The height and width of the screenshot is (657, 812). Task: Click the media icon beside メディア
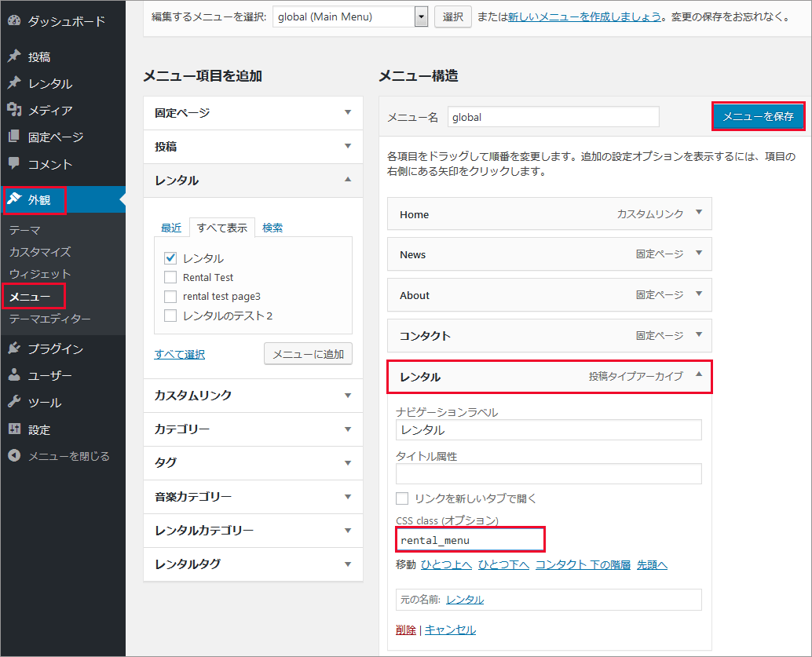pyautogui.click(x=14, y=110)
